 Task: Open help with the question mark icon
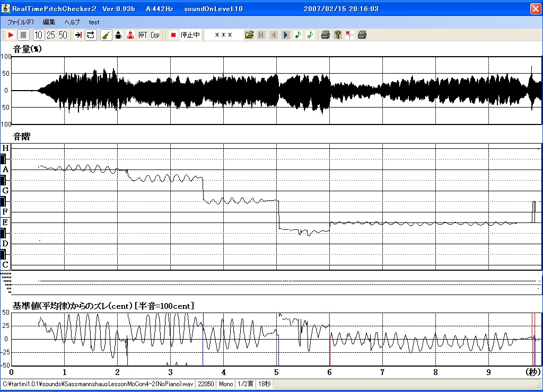(338, 35)
